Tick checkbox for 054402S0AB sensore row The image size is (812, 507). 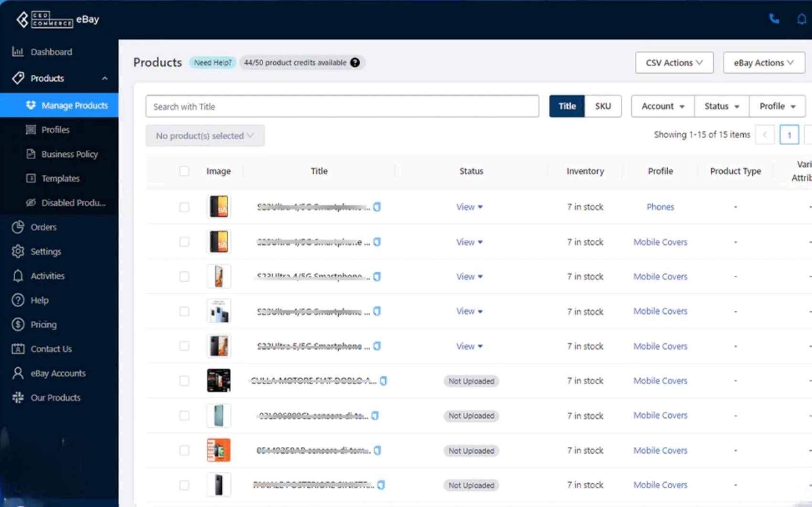coord(184,450)
